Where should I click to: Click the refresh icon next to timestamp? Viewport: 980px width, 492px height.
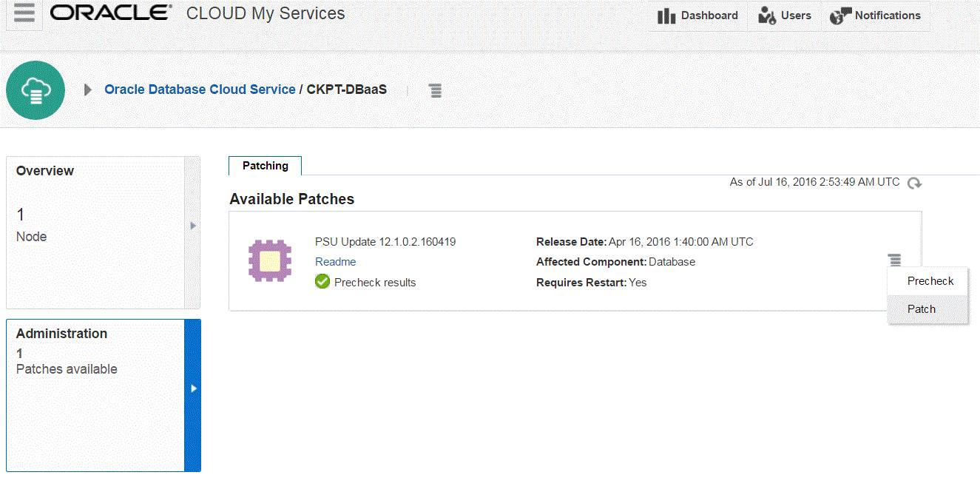pos(915,183)
